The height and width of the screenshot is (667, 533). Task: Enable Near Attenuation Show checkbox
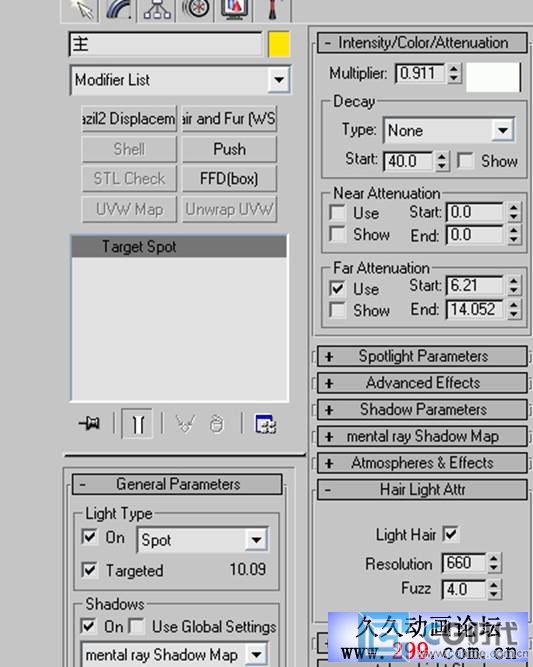click(x=337, y=234)
